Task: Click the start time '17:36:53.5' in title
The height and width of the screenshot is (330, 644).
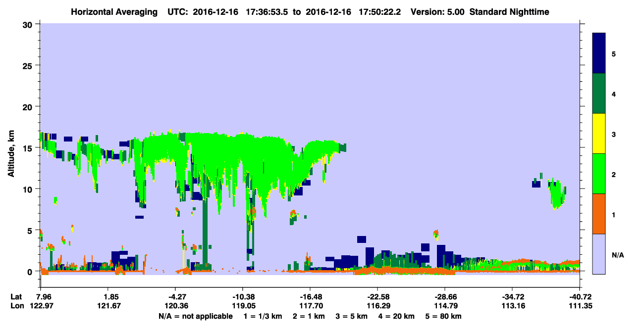Action: (269, 11)
